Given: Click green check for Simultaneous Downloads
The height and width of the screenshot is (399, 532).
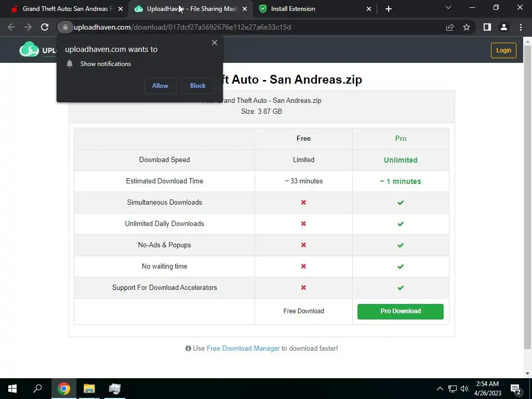Looking at the screenshot, I should [x=401, y=203].
